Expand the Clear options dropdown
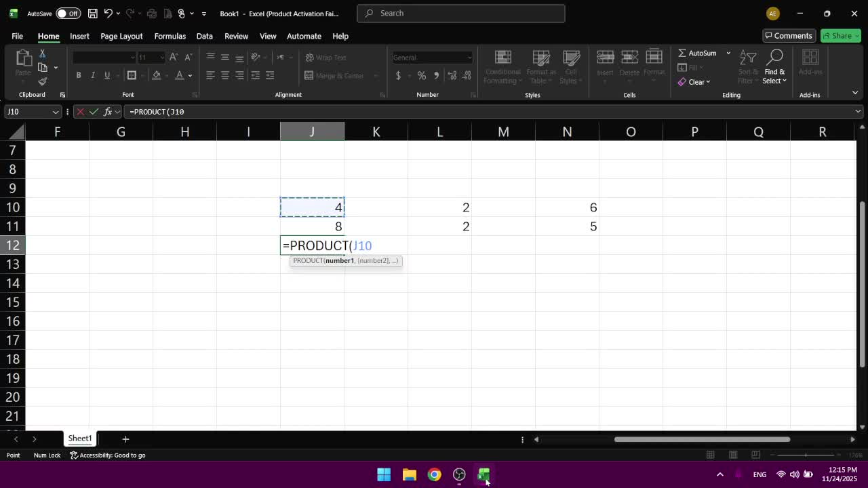Image resolution: width=868 pixels, height=488 pixels. pyautogui.click(x=708, y=82)
